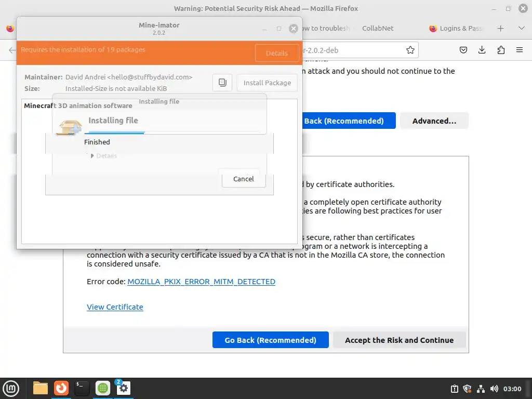Close the Mine-imator installer window

point(294,29)
